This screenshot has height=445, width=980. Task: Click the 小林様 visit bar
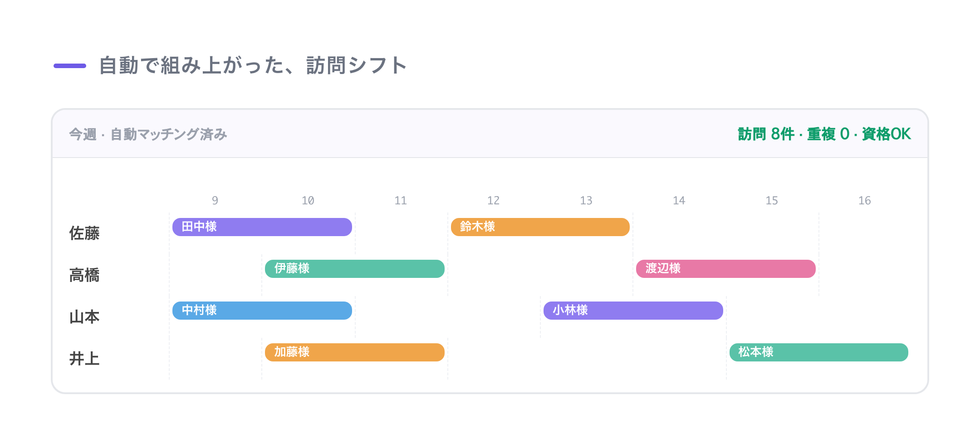pyautogui.click(x=633, y=311)
